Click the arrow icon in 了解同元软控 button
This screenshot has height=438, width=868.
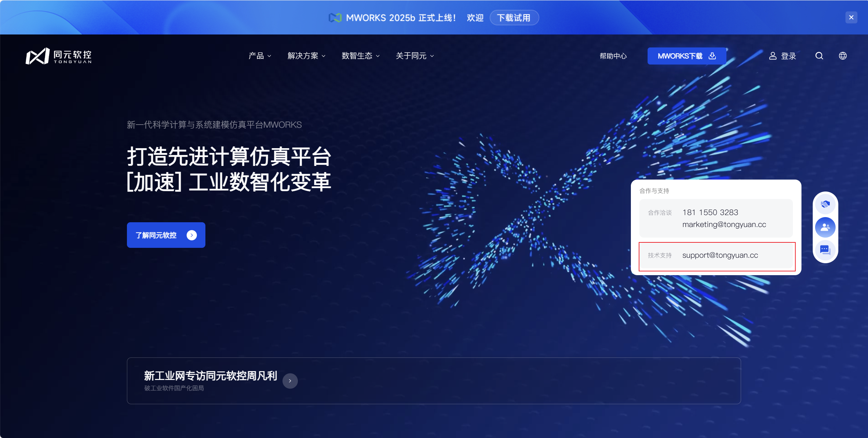[192, 235]
